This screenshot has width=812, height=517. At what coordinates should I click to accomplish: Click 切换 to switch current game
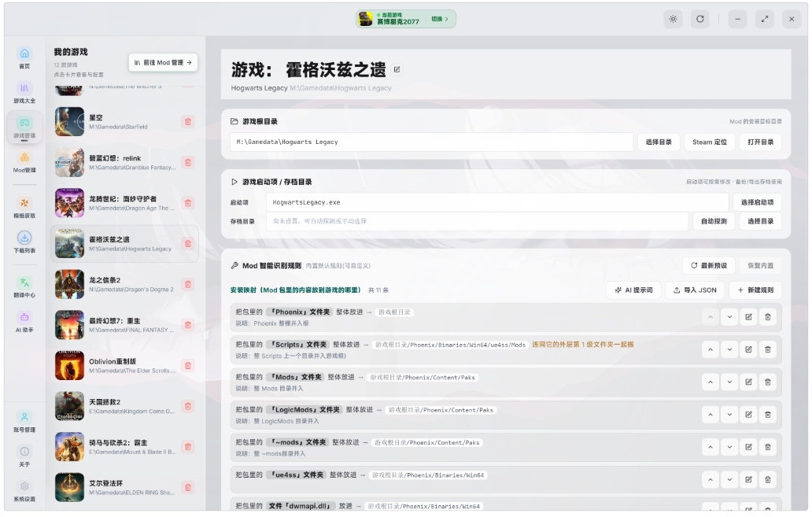(440, 19)
